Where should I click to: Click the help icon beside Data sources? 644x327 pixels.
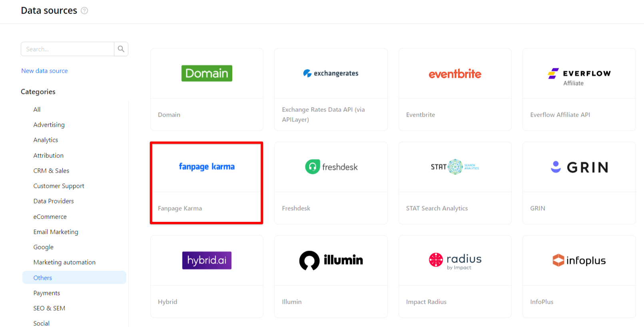(84, 11)
